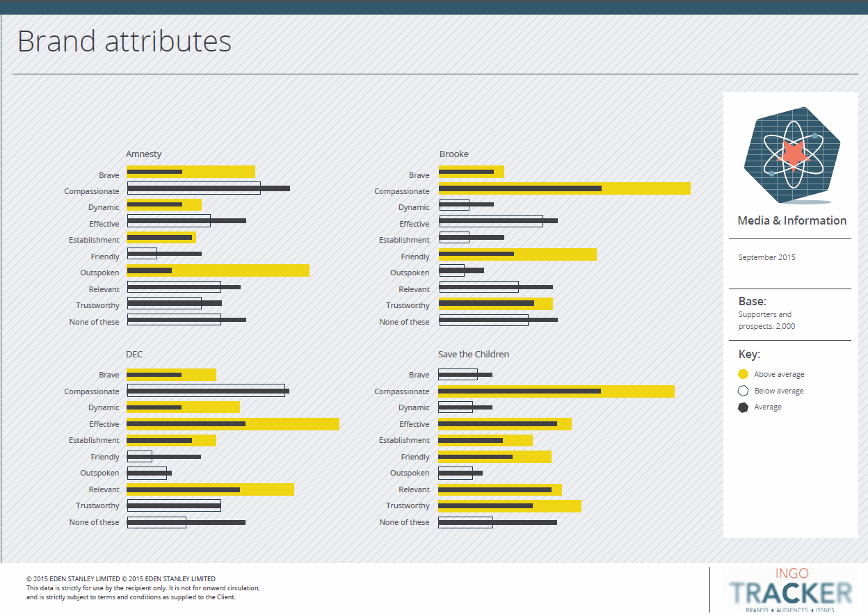
Task: Select the yellow Trustworthy bar in Save the Children
Action: click(510, 506)
